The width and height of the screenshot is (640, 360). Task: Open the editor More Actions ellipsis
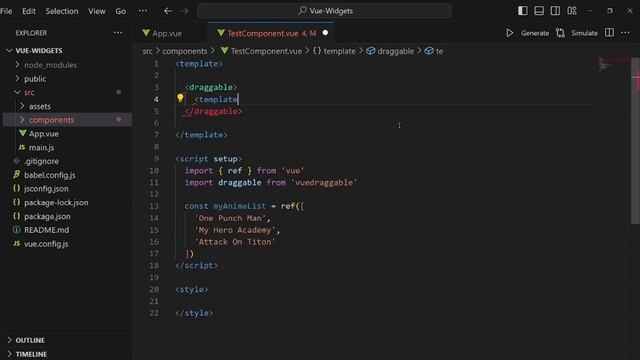pyautogui.click(x=625, y=33)
